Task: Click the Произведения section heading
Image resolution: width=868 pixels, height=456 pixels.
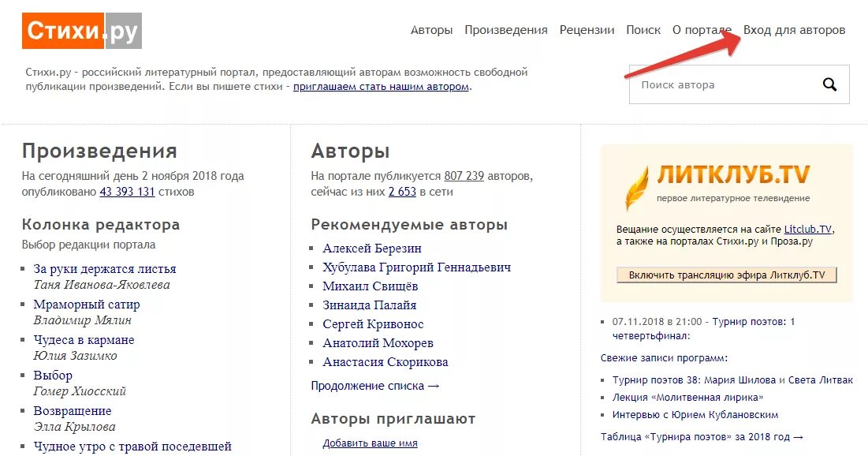Action: pos(99,151)
